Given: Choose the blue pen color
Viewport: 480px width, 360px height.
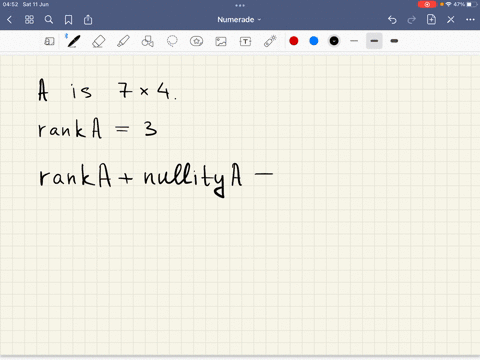Looking at the screenshot, I should (x=314, y=41).
